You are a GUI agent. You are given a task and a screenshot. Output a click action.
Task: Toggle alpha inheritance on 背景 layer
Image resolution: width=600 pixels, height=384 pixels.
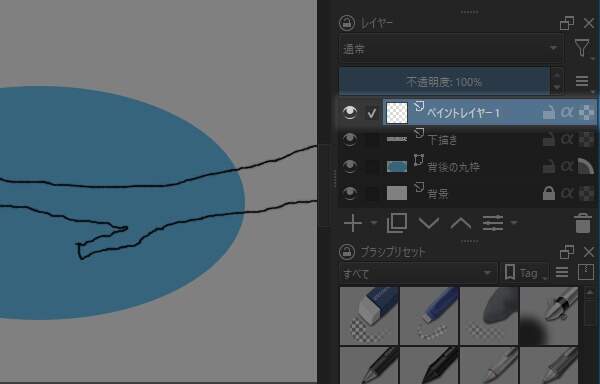[x=567, y=193]
